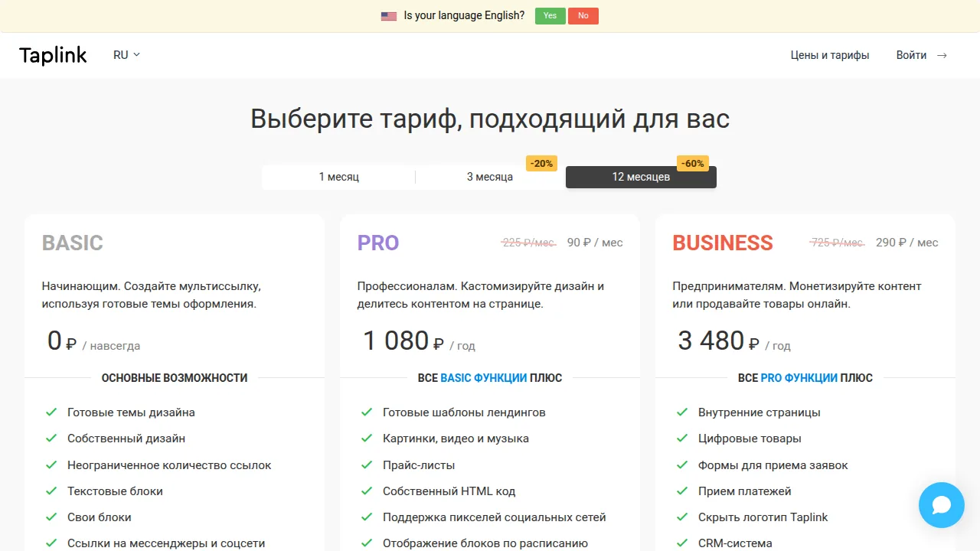The height and width of the screenshot is (551, 980).
Task: Click the Войти login link
Action: pyautogui.click(x=911, y=55)
